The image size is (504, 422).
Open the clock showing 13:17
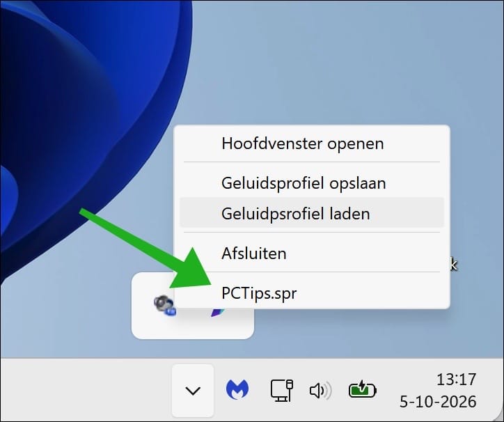click(x=456, y=380)
